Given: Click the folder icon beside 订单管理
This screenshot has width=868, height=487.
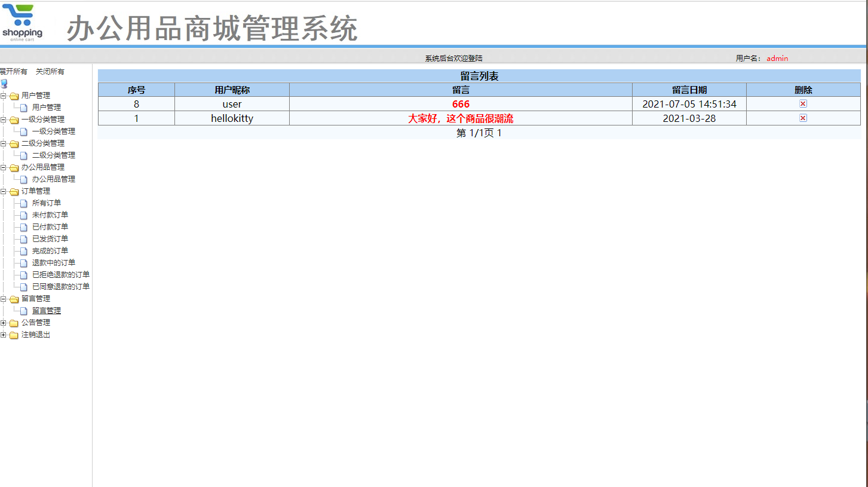Looking at the screenshot, I should (14, 191).
